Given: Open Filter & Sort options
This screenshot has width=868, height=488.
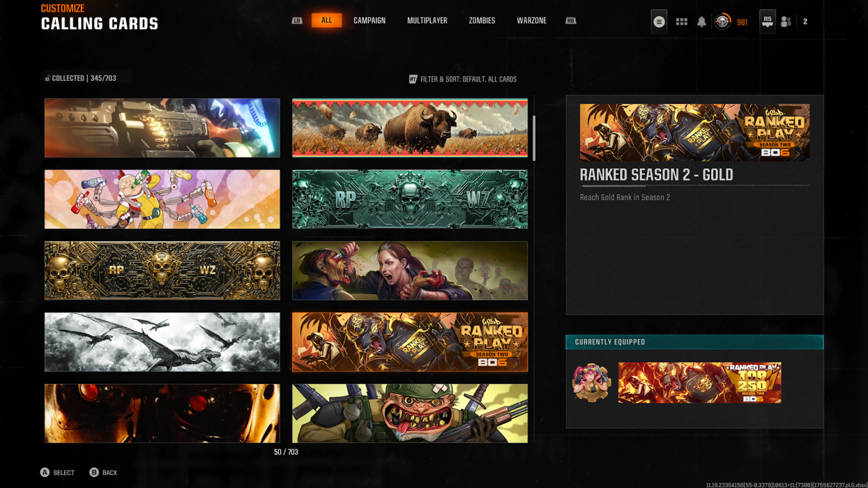Looking at the screenshot, I should [x=463, y=79].
